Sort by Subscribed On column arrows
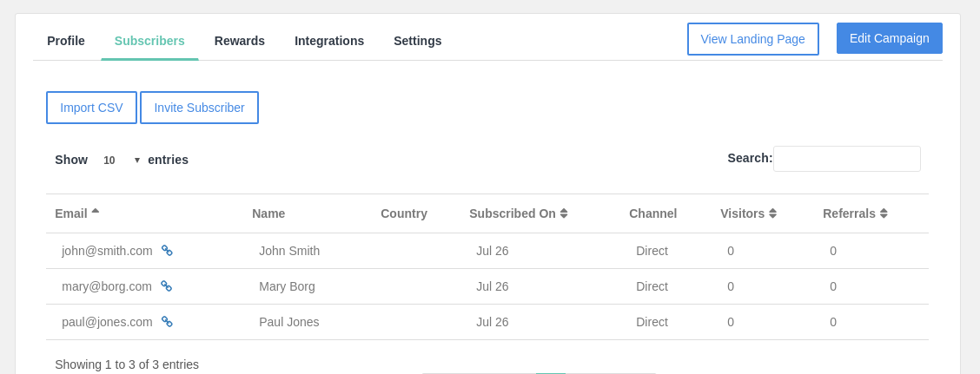The width and height of the screenshot is (980, 374). click(x=564, y=213)
